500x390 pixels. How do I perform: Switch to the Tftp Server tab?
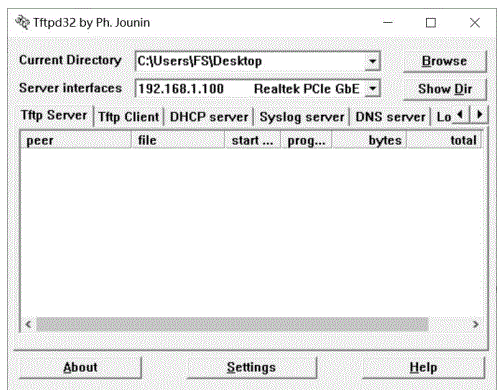tap(54, 116)
